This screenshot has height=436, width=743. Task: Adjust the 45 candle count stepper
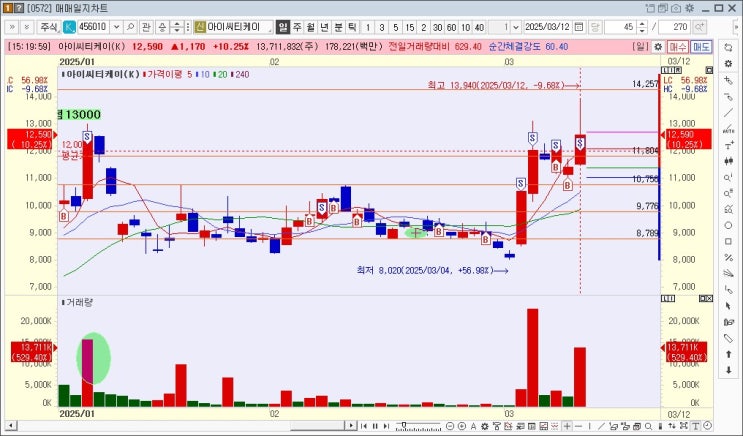point(642,27)
